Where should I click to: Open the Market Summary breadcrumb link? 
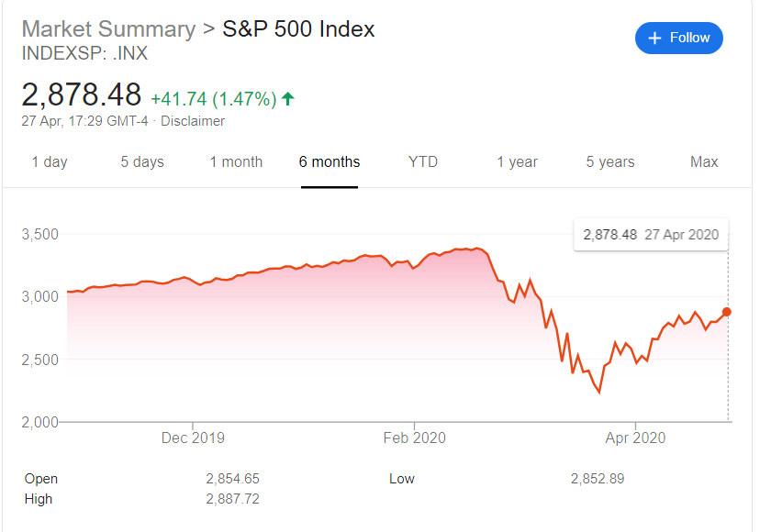tap(108, 29)
